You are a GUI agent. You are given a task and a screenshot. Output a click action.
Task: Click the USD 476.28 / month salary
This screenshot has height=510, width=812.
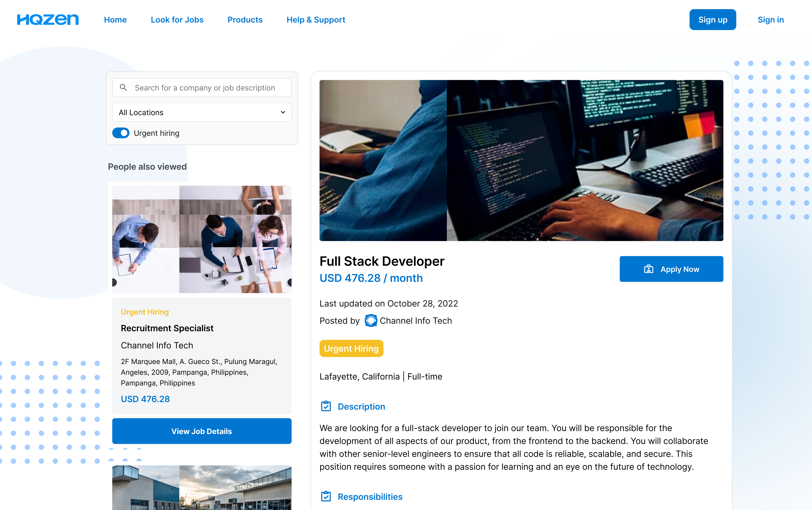coord(371,278)
